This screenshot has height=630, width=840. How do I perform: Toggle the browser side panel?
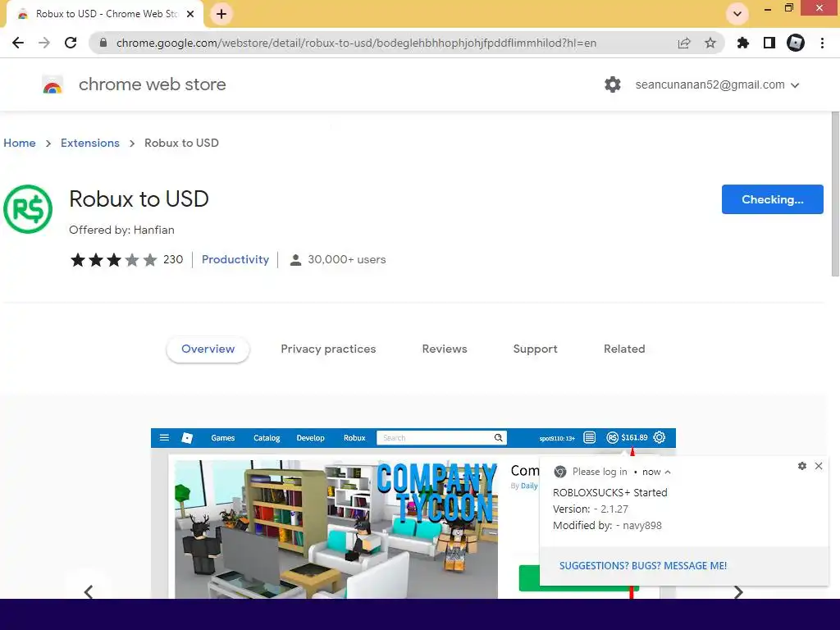(x=769, y=43)
